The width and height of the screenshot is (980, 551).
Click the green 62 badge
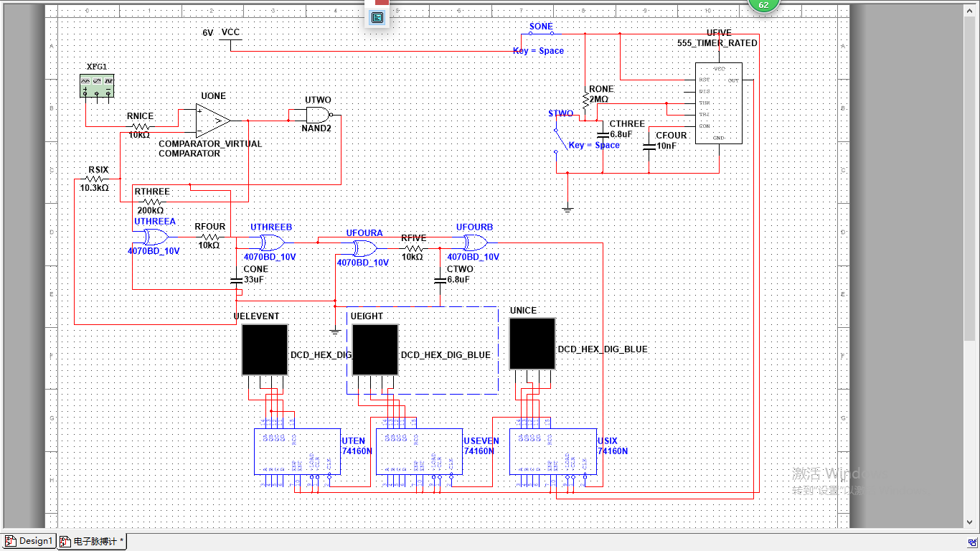point(763,5)
